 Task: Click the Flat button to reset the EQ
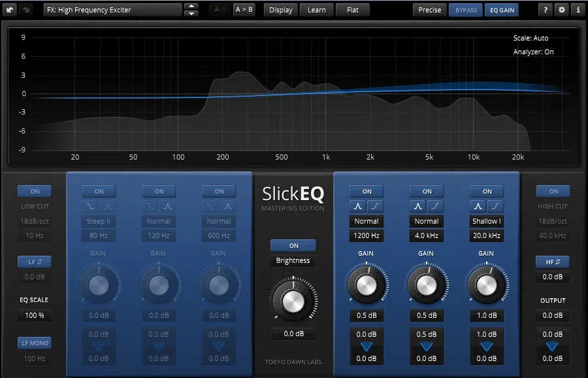(353, 10)
